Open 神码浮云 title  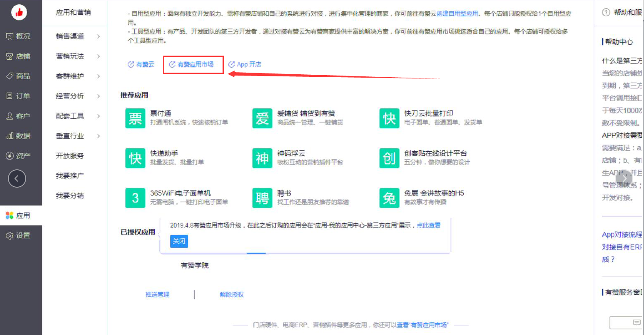pyautogui.click(x=291, y=153)
